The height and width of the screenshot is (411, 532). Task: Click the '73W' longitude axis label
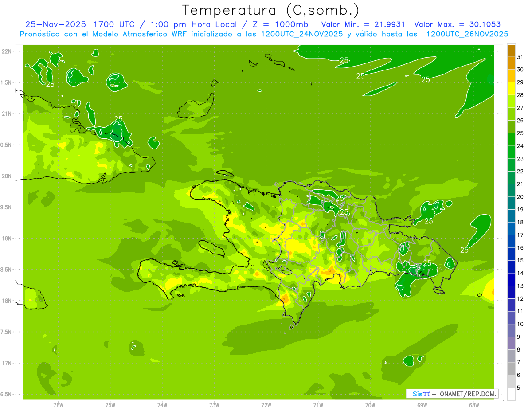click(x=214, y=405)
